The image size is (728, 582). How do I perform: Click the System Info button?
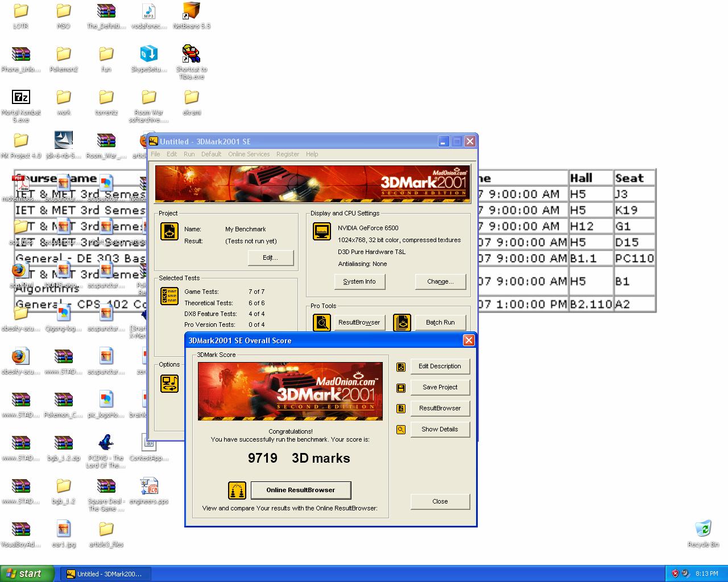click(359, 281)
